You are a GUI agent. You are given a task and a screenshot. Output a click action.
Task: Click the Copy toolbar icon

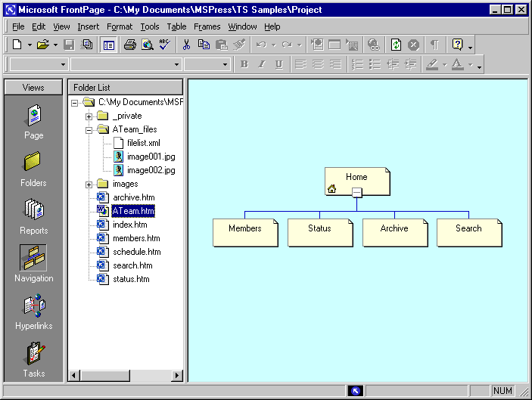click(204, 45)
